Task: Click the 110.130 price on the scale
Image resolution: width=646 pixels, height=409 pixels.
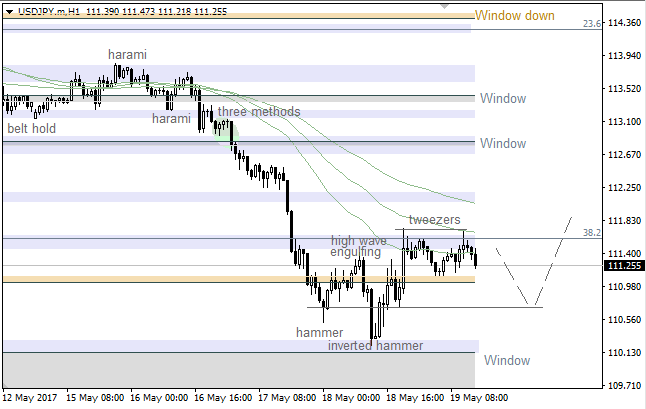Action: click(x=625, y=353)
